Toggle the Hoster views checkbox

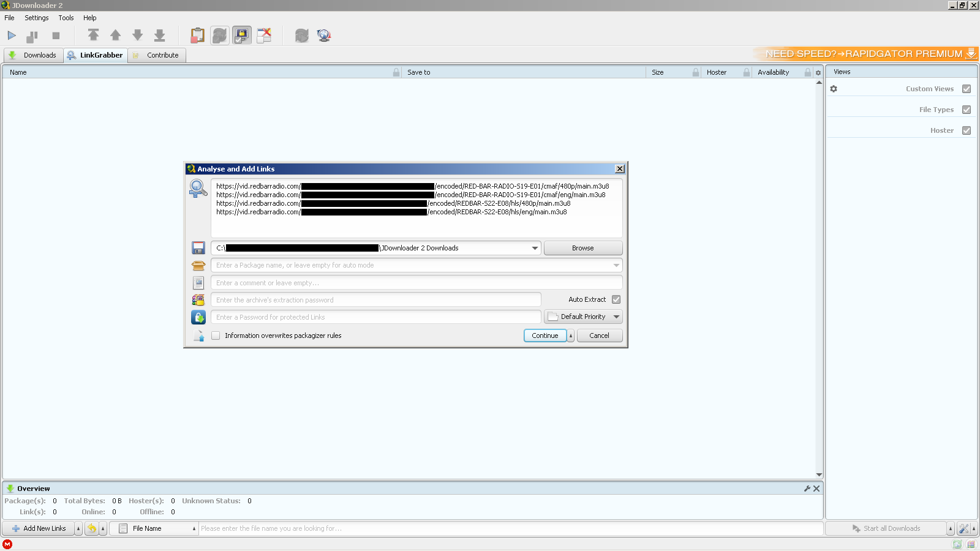point(967,130)
